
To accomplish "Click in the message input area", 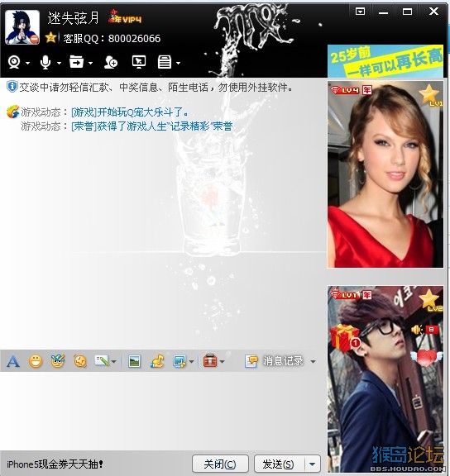I will click(x=163, y=412).
